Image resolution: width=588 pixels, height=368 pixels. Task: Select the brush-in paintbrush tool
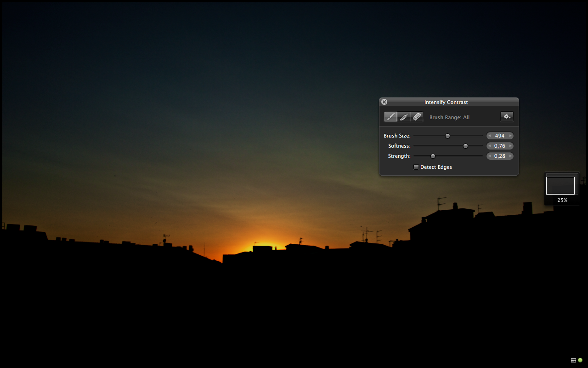click(x=390, y=117)
